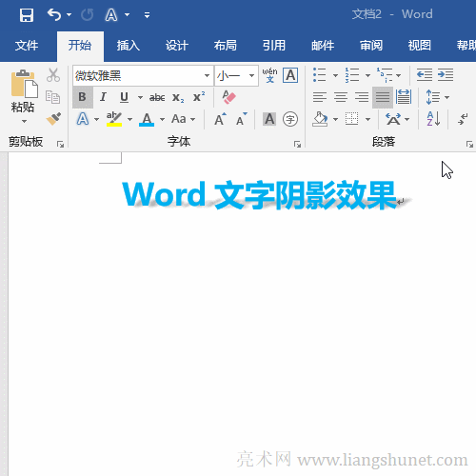
Task: Expand the 粘贴 options arrow
Action: tap(24, 121)
